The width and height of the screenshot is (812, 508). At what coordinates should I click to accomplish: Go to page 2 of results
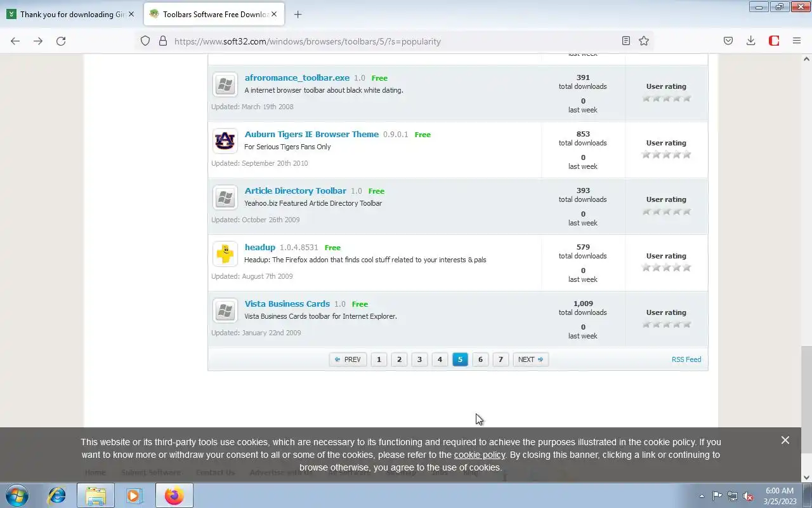pos(399,359)
